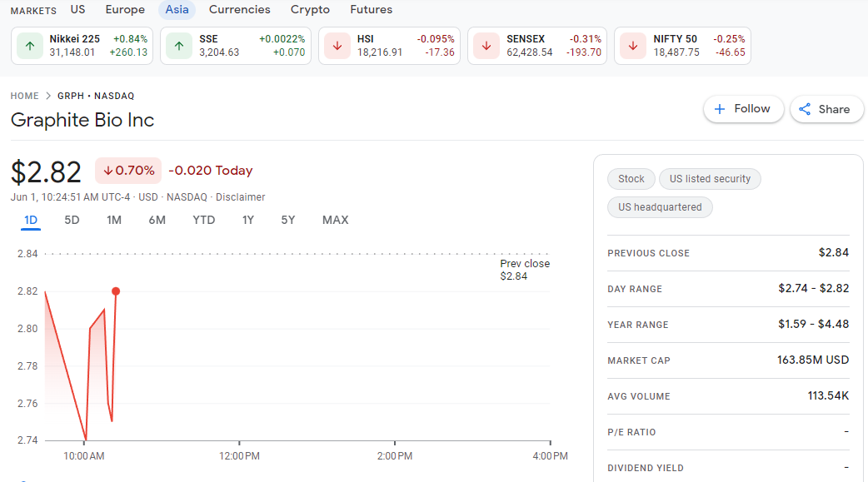
Task: Select the Asia markets tab
Action: (177, 9)
